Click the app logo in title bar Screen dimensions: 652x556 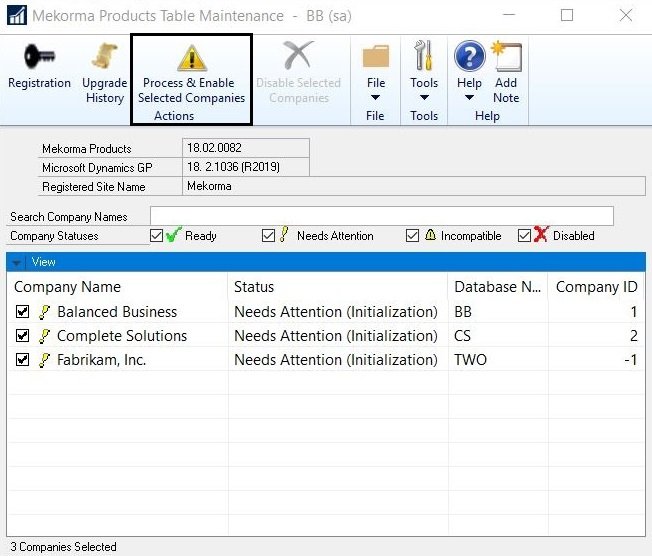17,15
